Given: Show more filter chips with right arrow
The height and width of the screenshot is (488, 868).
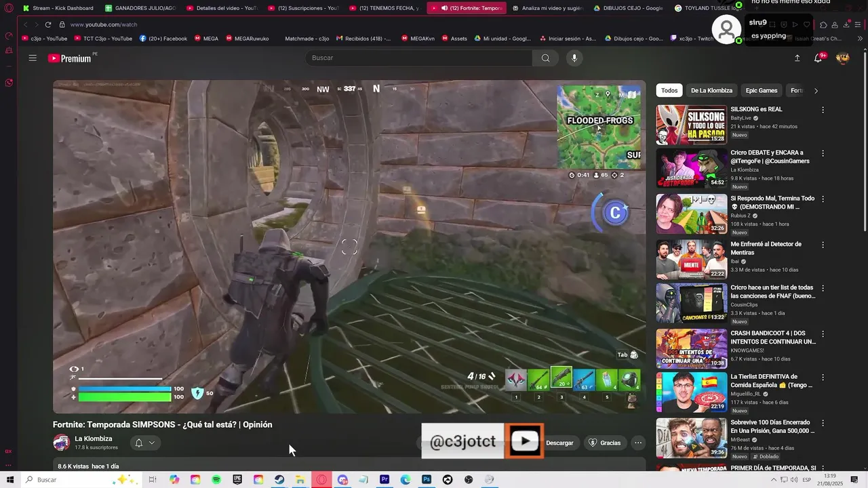Looking at the screenshot, I should pyautogui.click(x=816, y=91).
